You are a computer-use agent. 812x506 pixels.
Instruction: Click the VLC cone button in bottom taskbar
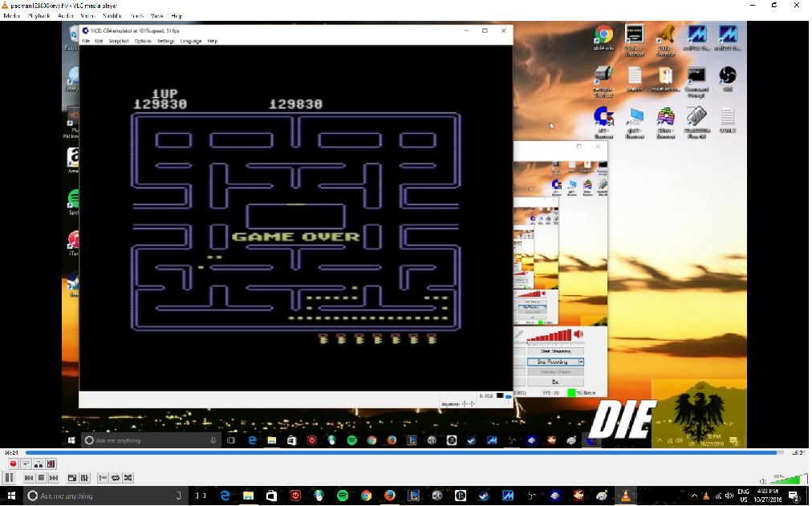point(626,496)
